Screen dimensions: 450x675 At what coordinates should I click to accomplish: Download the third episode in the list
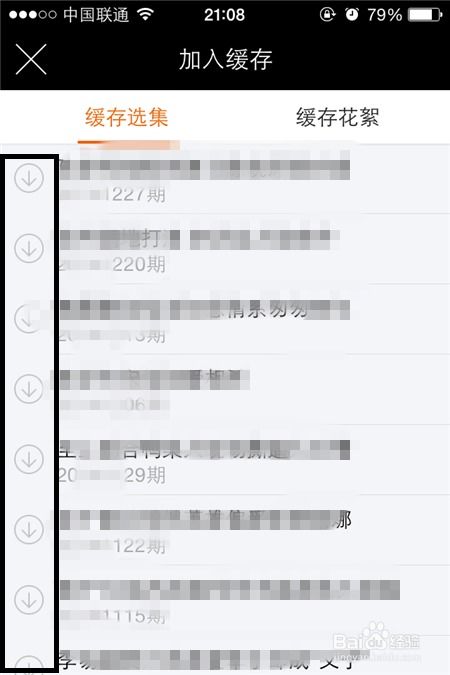click(x=29, y=318)
